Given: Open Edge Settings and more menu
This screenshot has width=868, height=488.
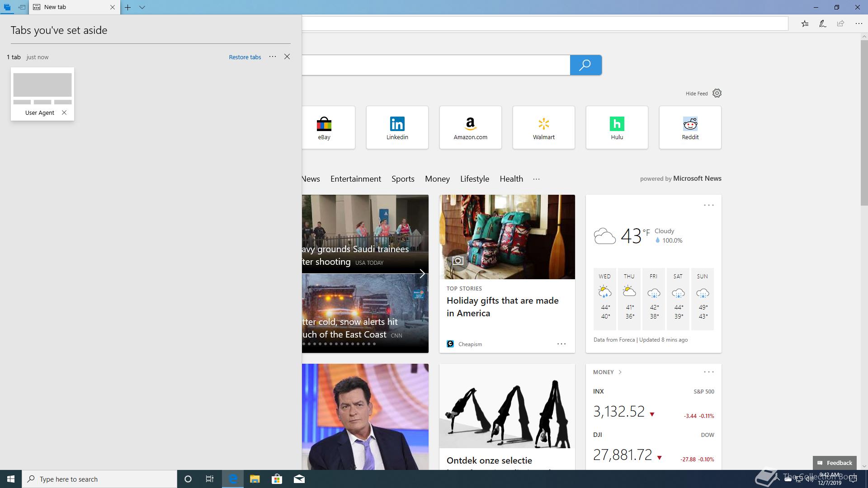Looking at the screenshot, I should pyautogui.click(x=859, y=24).
